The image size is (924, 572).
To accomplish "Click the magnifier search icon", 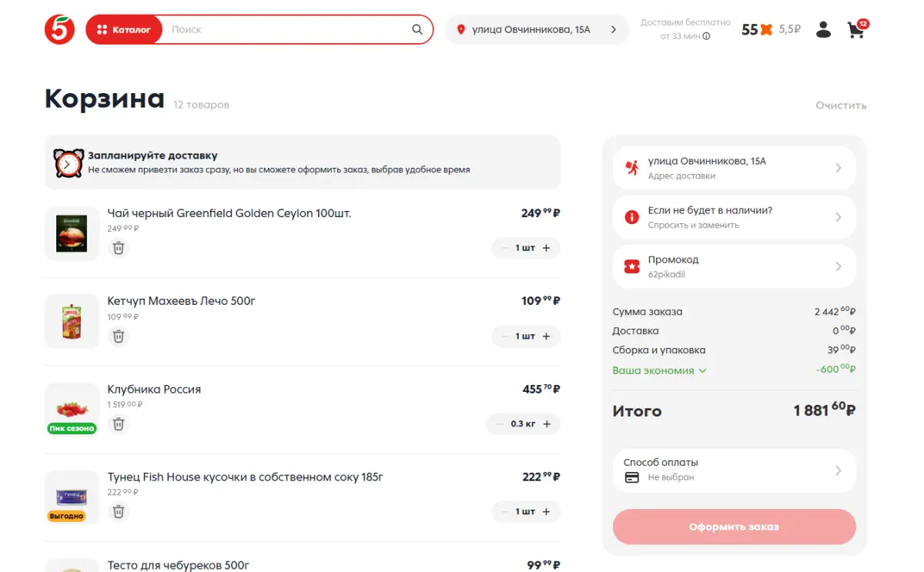I will 417,29.
